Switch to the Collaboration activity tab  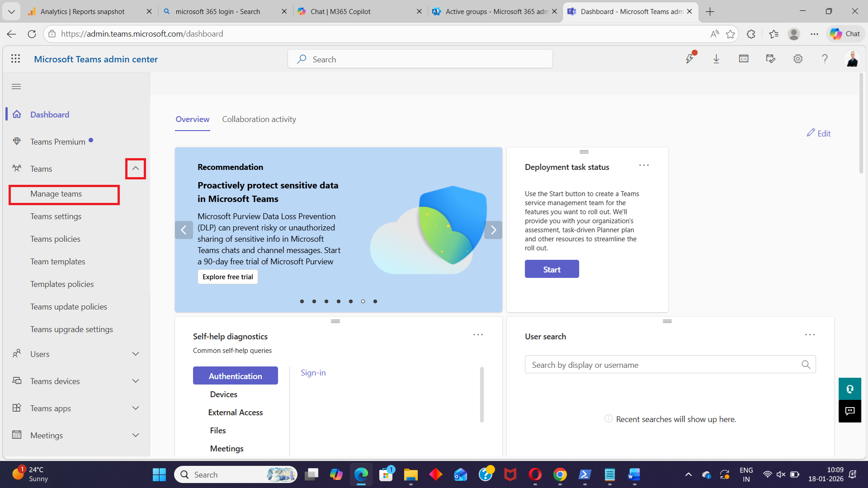point(259,119)
